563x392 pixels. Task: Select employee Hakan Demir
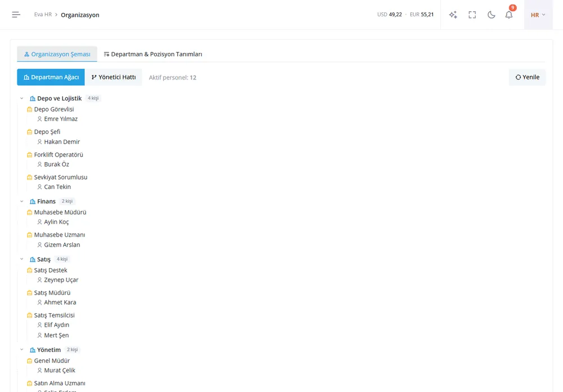[62, 142]
